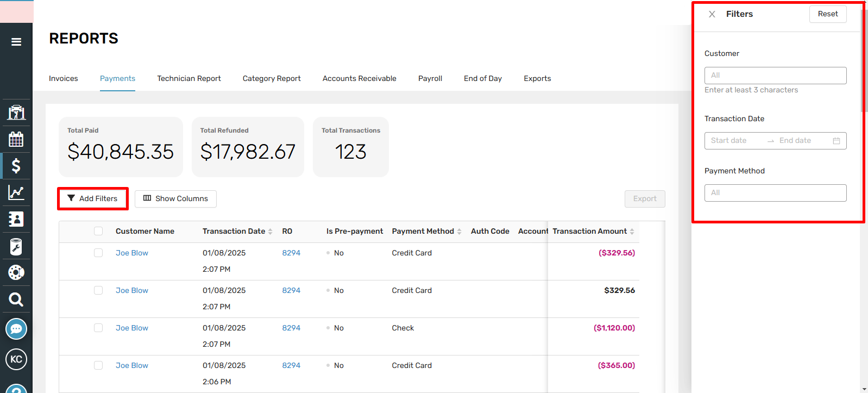Viewport: 868px width, 393px height.
Task: Click the Check payment method cell
Action: [x=403, y=328]
